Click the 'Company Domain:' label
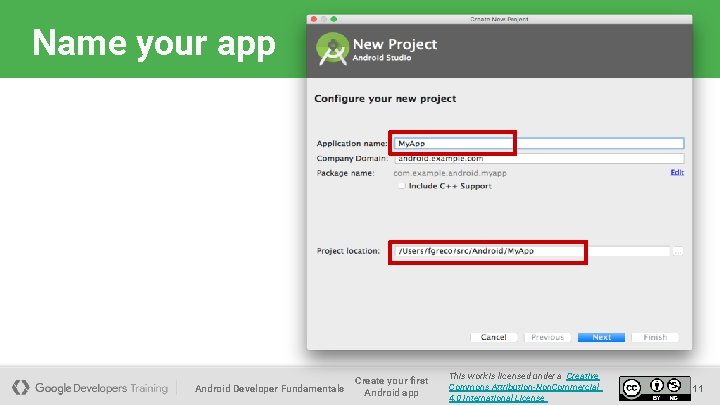Image resolution: width=720 pixels, height=405 pixels. 352,158
